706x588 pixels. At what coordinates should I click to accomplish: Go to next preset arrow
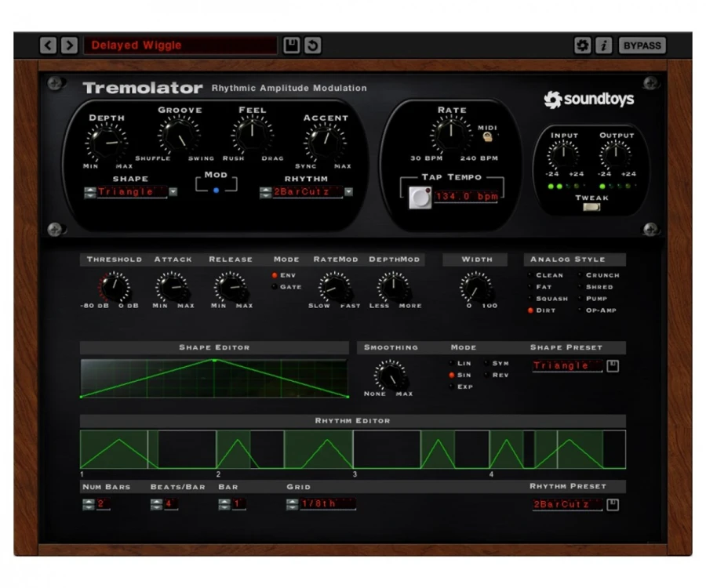pos(69,45)
